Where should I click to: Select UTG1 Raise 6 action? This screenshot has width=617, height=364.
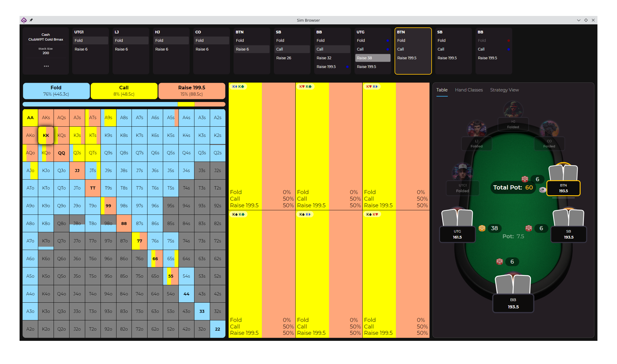pos(91,49)
